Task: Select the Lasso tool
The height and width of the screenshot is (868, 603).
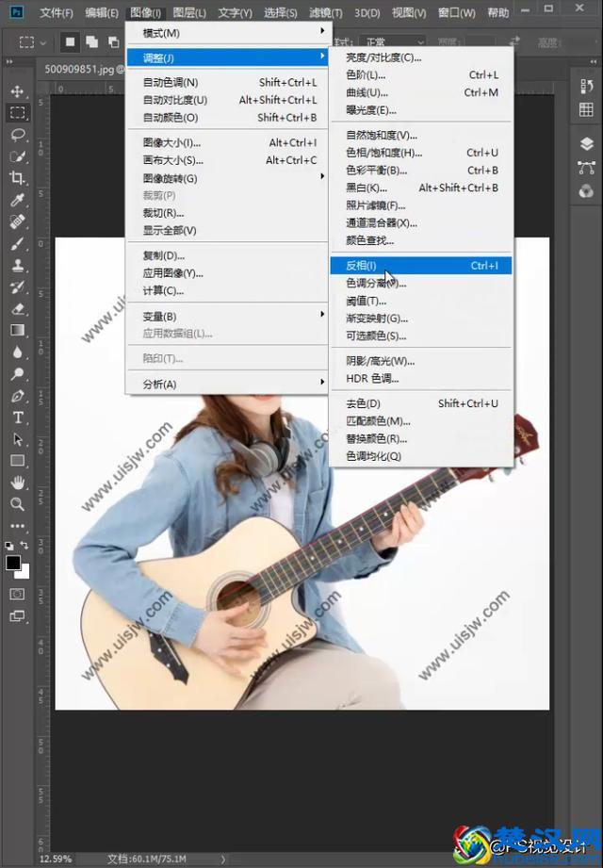Action: pyautogui.click(x=17, y=135)
